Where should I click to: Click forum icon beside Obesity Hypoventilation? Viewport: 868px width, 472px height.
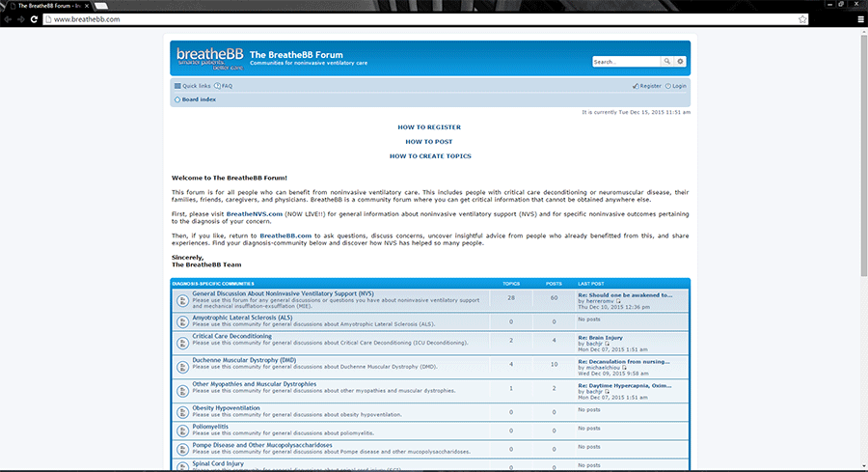tap(182, 412)
